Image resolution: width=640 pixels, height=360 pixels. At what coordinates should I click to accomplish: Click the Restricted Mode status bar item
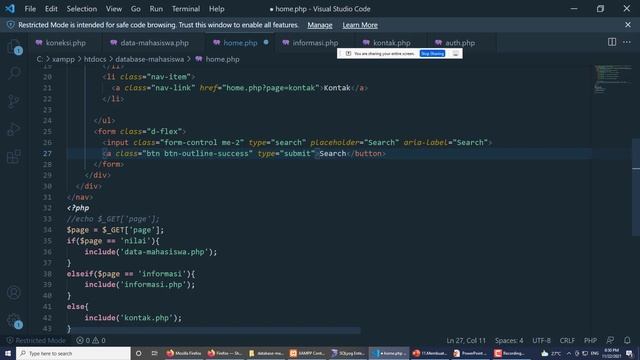[36, 340]
